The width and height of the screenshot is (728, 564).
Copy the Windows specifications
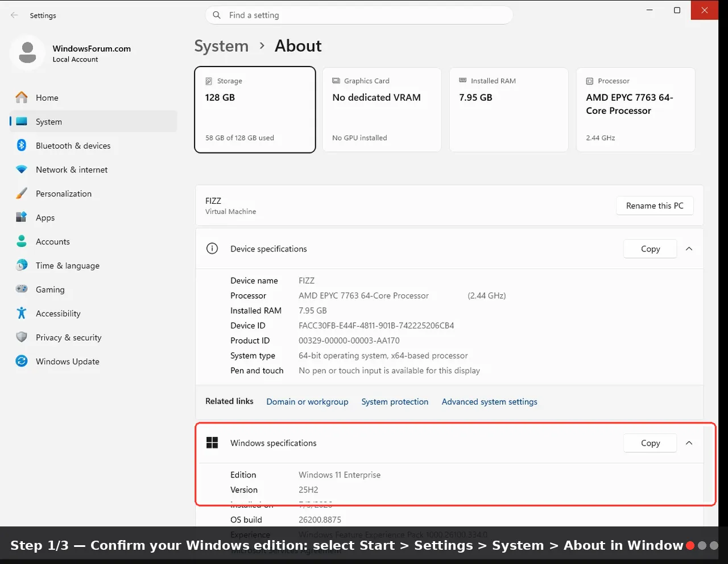[650, 443]
